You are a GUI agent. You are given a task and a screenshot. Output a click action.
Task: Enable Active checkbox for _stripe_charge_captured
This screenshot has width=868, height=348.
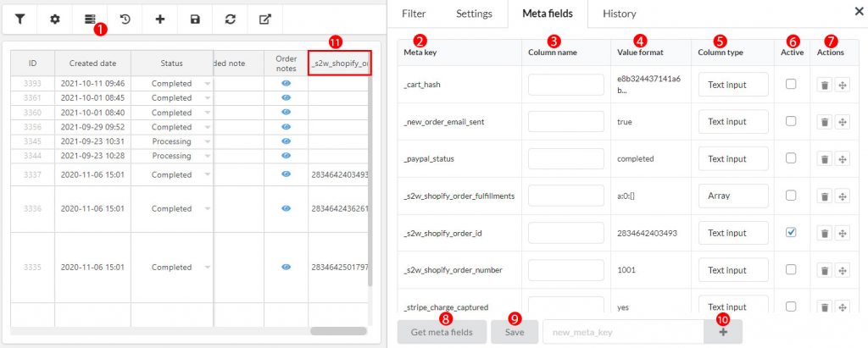[791, 307]
